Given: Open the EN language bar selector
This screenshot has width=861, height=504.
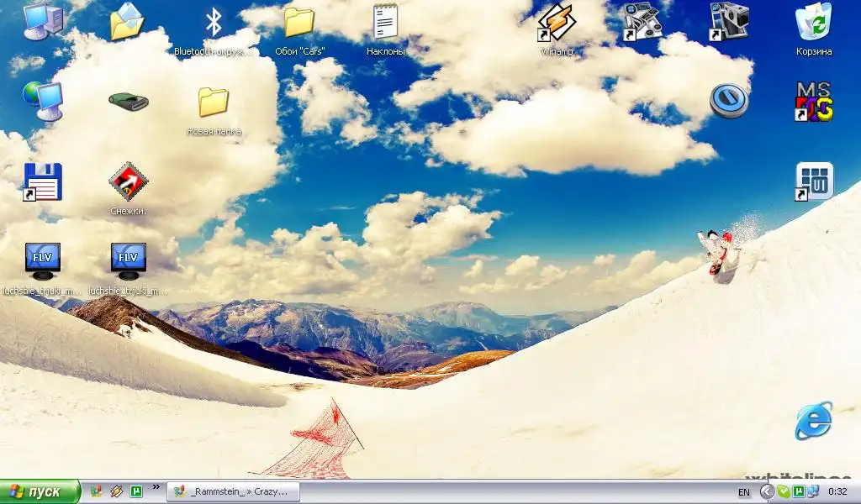Looking at the screenshot, I should click(x=744, y=491).
